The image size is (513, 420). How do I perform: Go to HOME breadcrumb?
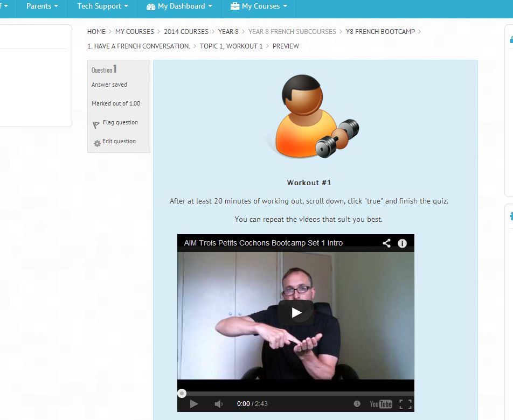(x=96, y=32)
